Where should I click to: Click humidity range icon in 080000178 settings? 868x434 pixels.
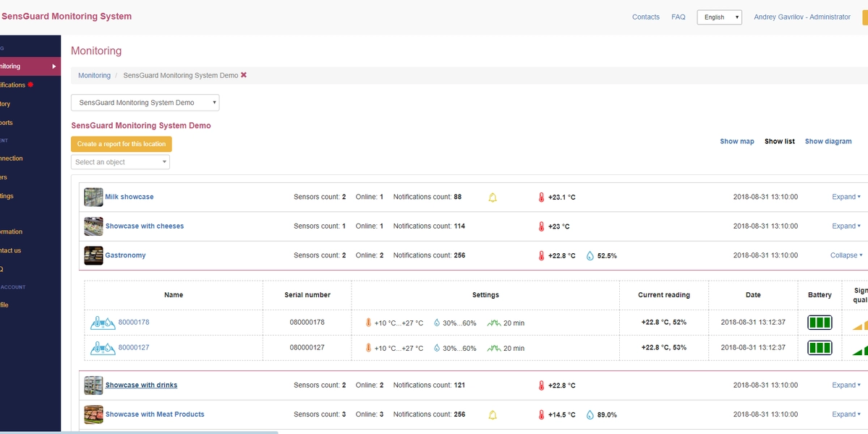click(x=437, y=323)
